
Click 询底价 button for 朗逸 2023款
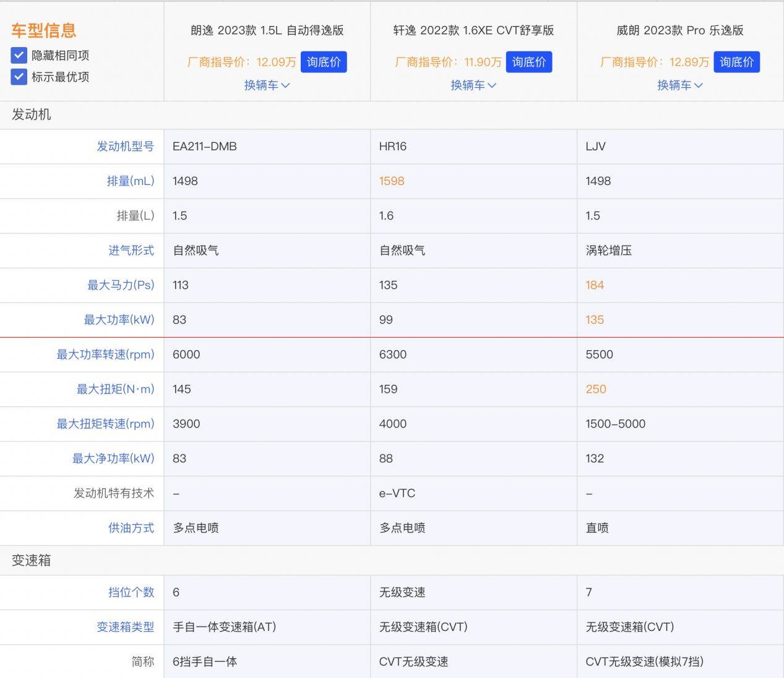[324, 62]
